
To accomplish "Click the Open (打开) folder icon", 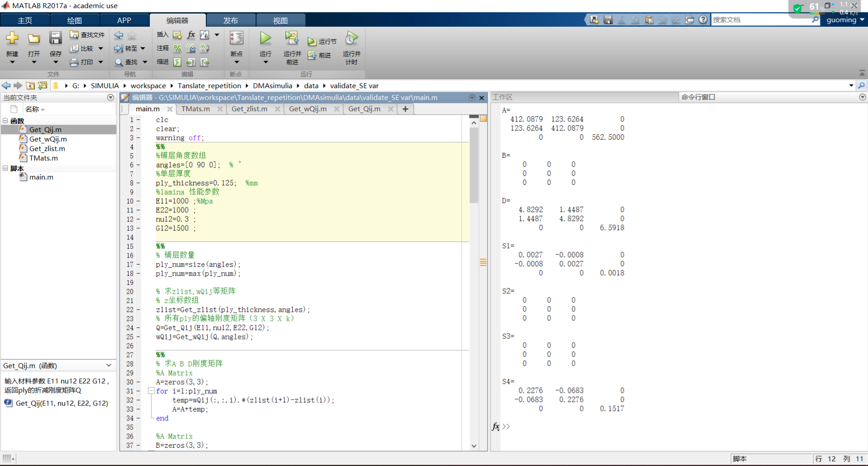I will pos(33,38).
